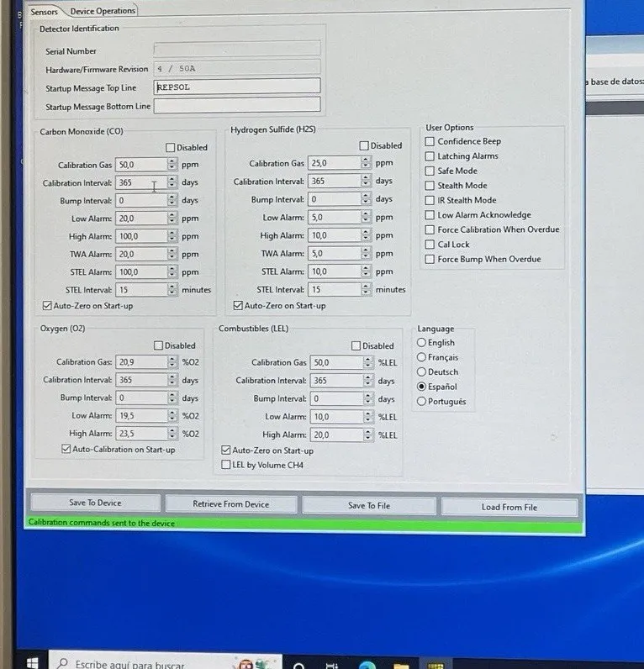Enable Stealth Mode option
This screenshot has width=644, height=669.
pos(430,186)
